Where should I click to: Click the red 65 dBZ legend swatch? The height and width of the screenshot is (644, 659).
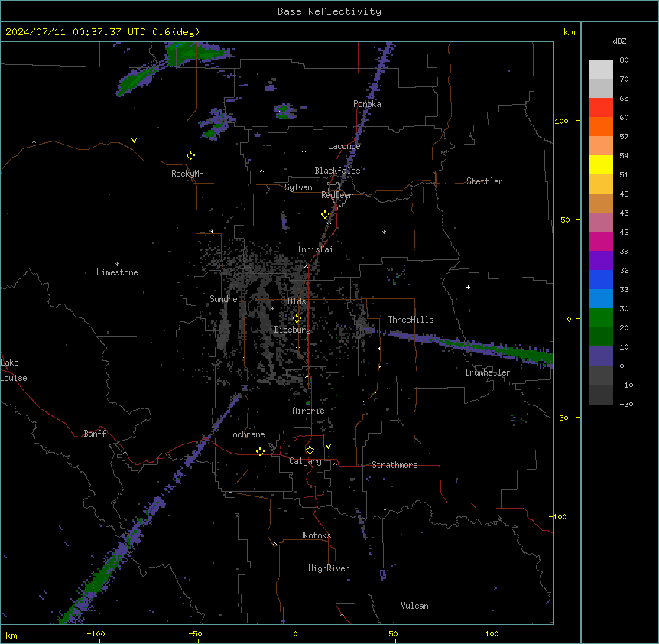(x=601, y=108)
